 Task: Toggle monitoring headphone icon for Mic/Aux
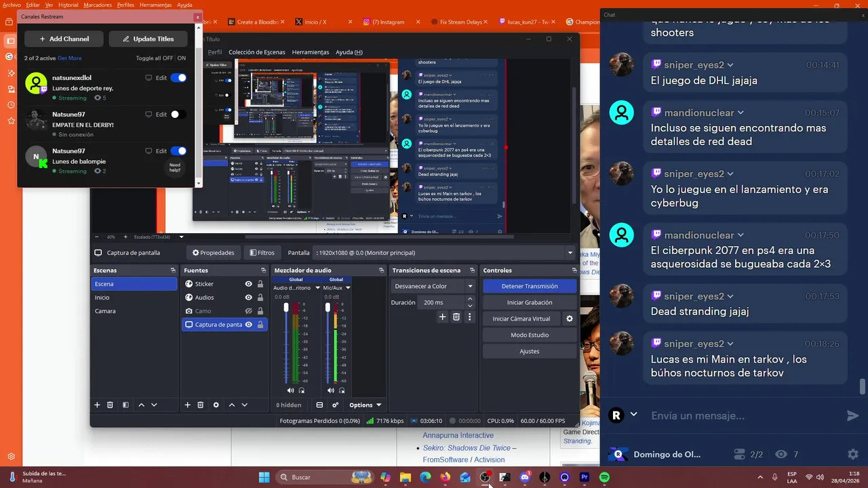tap(342, 390)
